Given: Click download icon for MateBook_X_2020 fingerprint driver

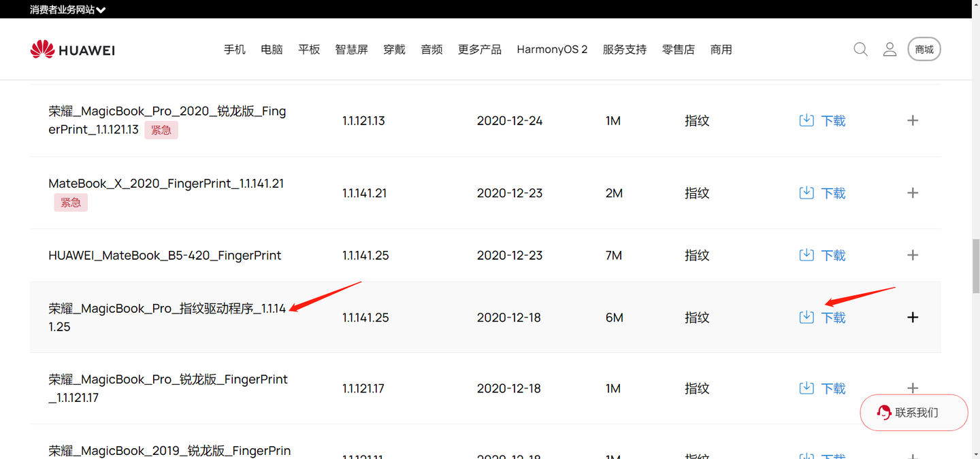Looking at the screenshot, I should (806, 192).
